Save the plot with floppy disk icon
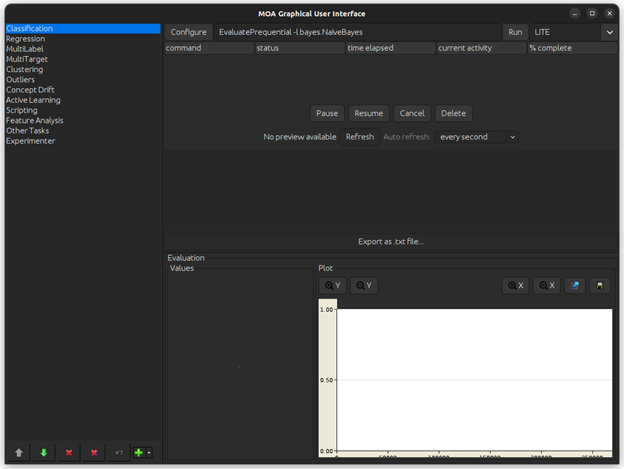The height and width of the screenshot is (469, 624). pos(600,286)
